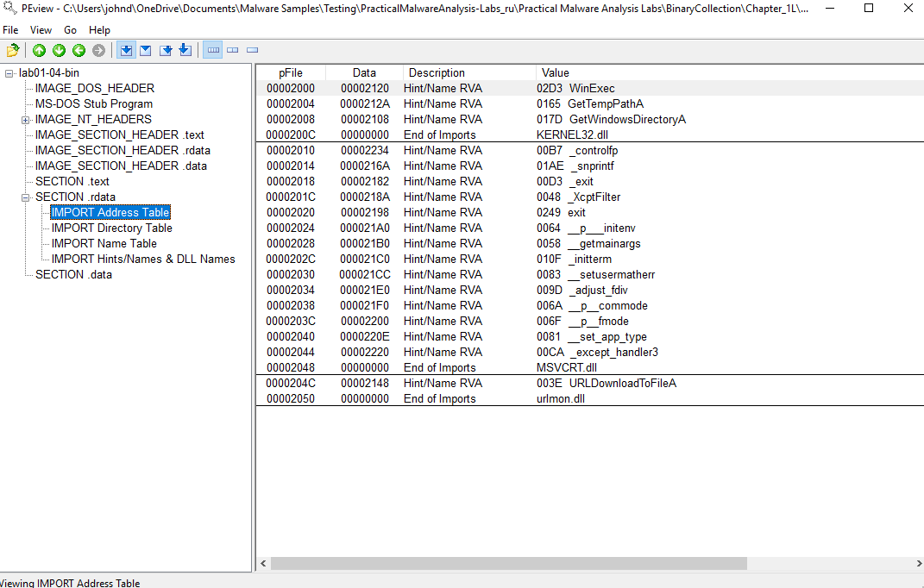
Task: Click the green up-arrow navigation icon
Action: [x=39, y=50]
